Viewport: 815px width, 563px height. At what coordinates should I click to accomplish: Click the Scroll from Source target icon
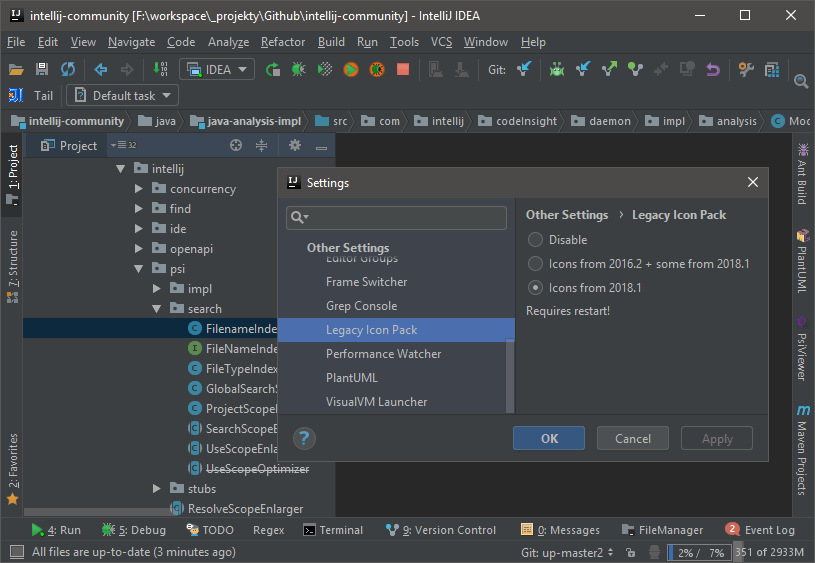coord(236,146)
